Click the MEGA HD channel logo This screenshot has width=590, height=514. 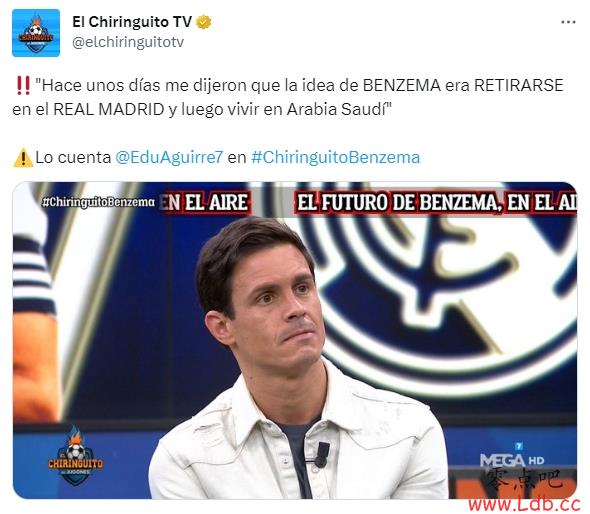point(512,456)
